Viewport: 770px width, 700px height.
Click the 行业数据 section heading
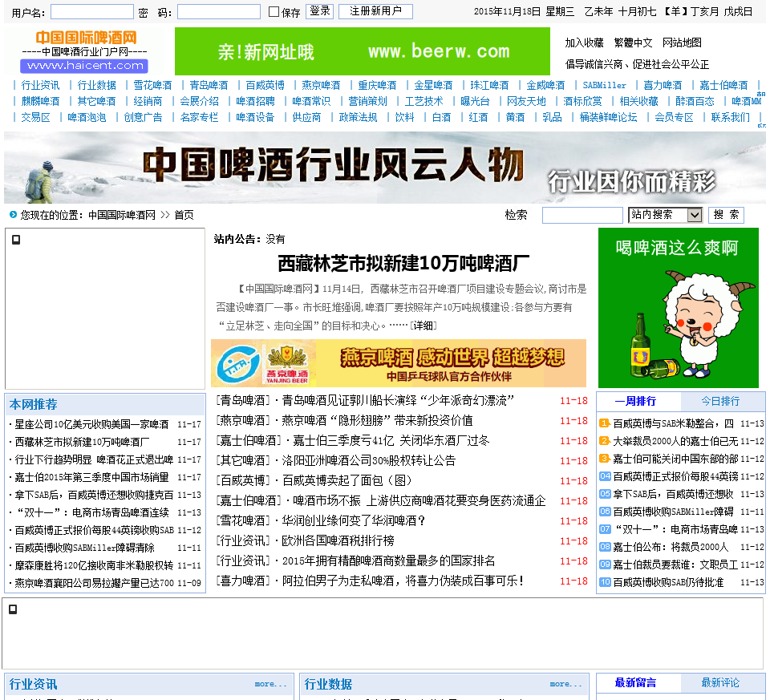tap(328, 684)
